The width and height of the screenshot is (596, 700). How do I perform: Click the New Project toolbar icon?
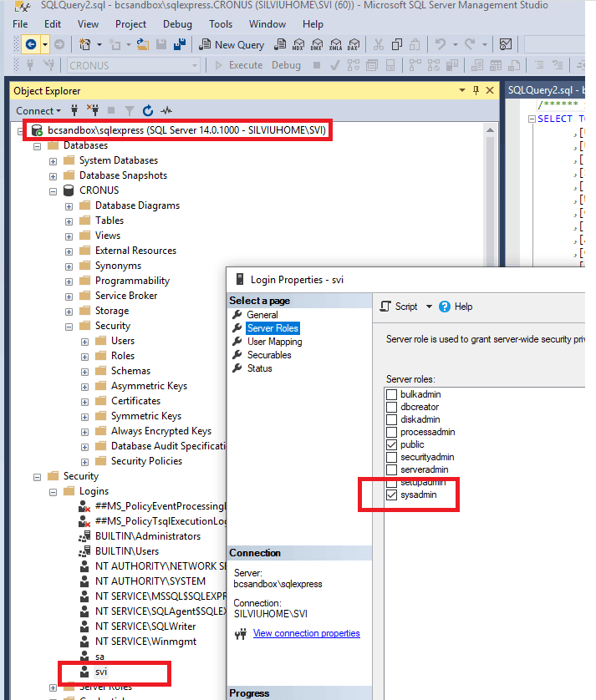(84, 44)
